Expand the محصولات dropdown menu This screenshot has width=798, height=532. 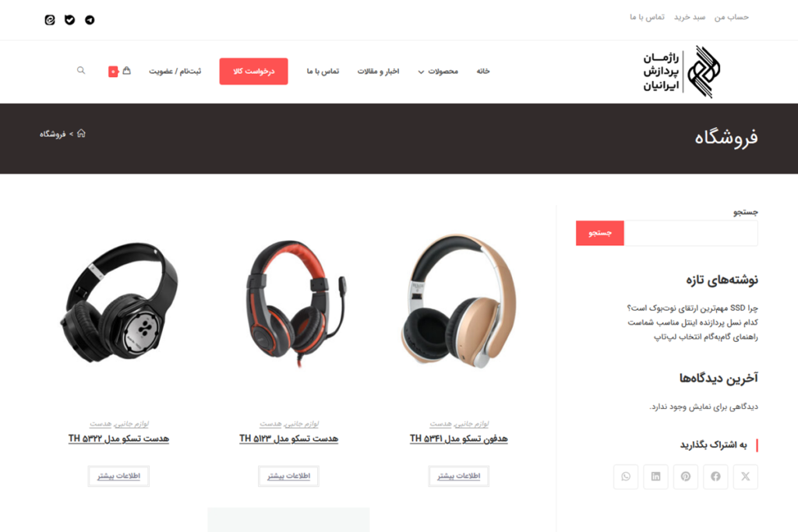(438, 71)
